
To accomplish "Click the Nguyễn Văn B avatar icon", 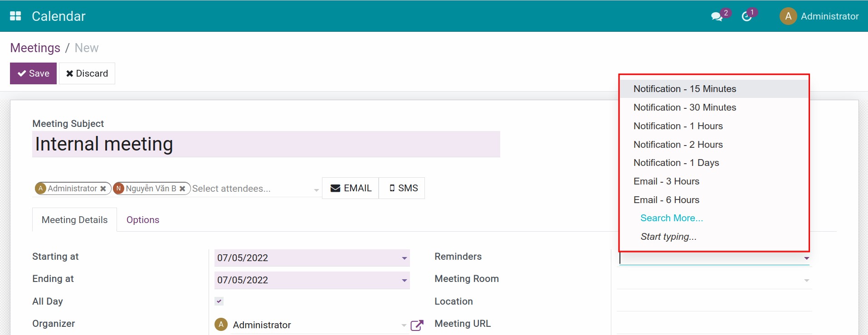I will (x=119, y=188).
